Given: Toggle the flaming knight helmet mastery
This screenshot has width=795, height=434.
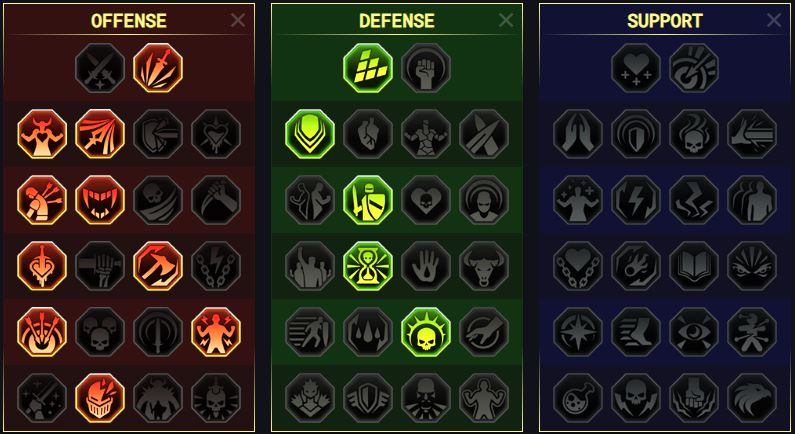Looking at the screenshot, I should pyautogui.click(x=100, y=398).
